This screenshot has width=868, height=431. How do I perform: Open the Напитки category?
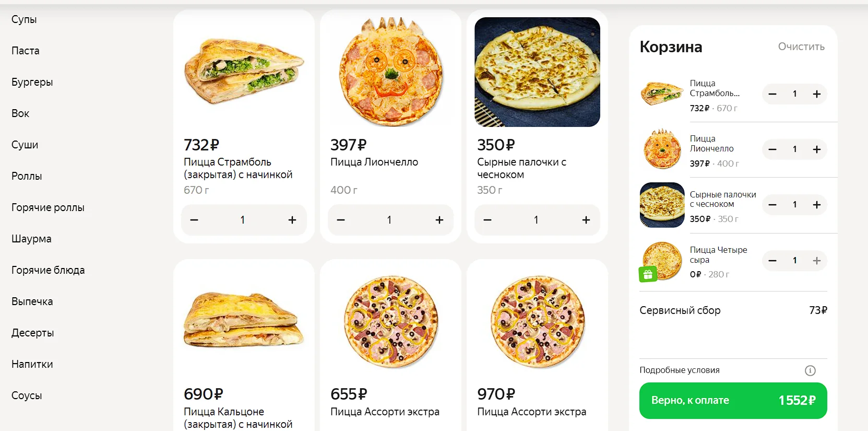(x=32, y=364)
